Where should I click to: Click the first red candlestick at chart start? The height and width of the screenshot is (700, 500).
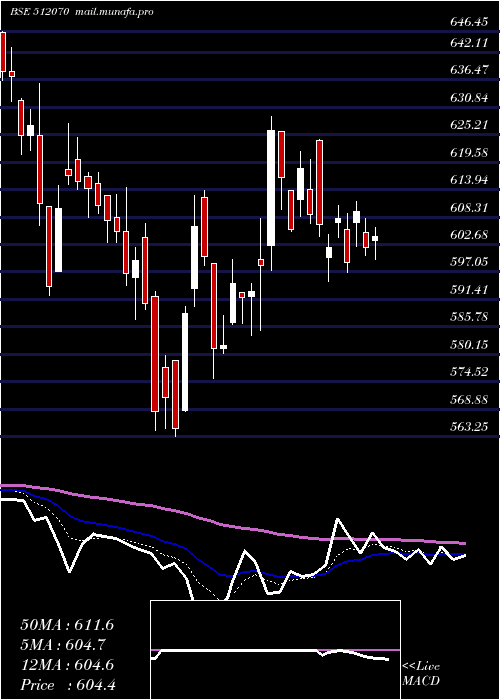(3, 52)
